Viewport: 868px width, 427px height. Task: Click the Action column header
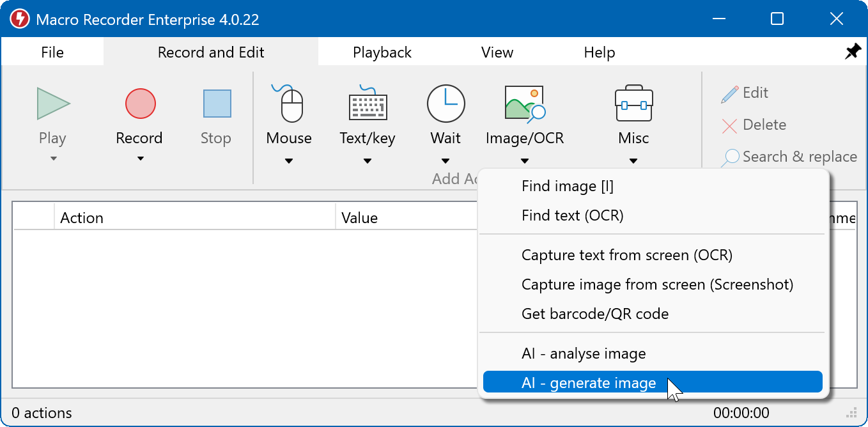pos(195,217)
